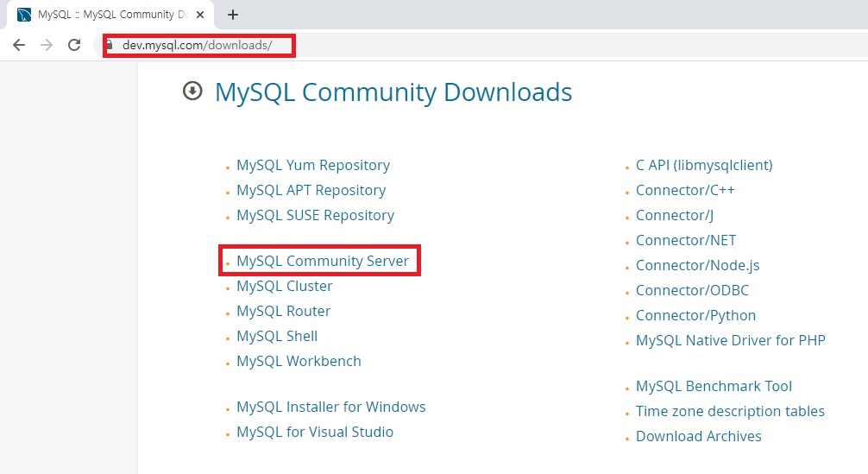Open Download Archives link
Viewport: 868px width, 474px height.
coord(699,436)
